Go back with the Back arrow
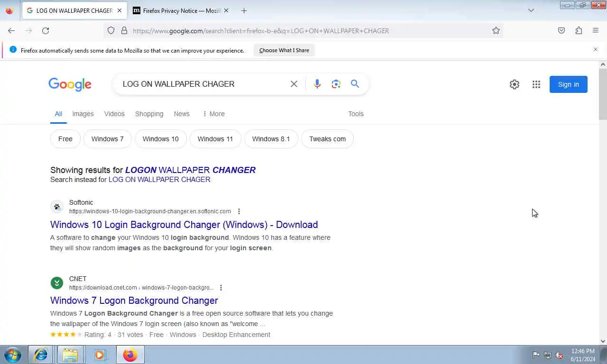 tap(11, 30)
